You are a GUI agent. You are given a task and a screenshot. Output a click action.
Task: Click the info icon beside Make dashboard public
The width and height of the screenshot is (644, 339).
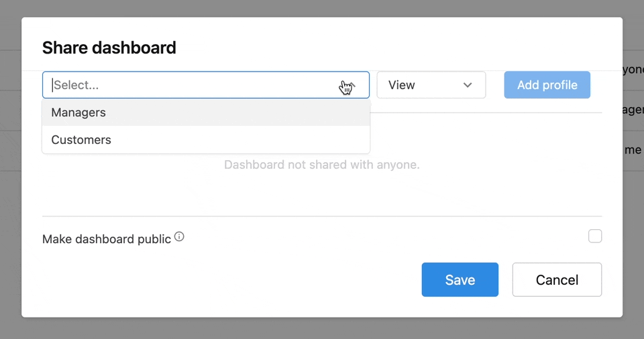click(x=179, y=236)
